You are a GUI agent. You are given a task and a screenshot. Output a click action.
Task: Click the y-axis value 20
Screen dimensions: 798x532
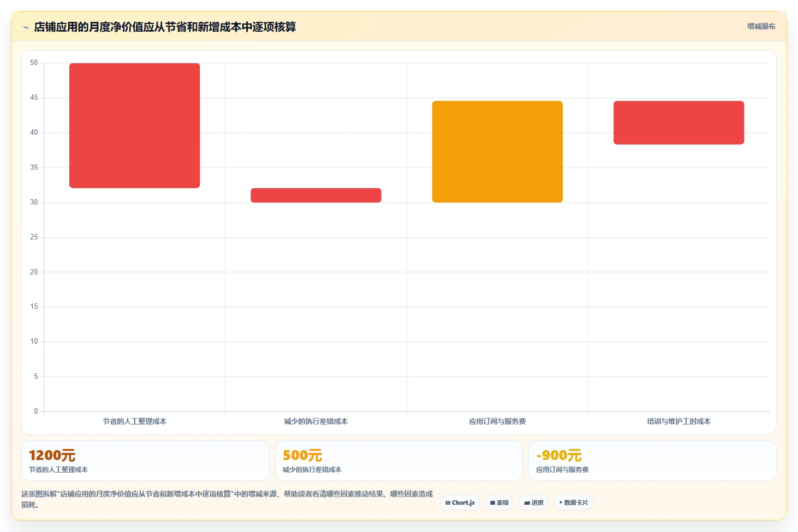point(34,272)
